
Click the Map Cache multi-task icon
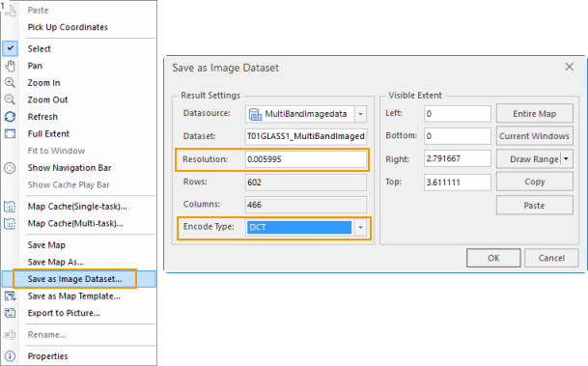pyautogui.click(x=10, y=223)
